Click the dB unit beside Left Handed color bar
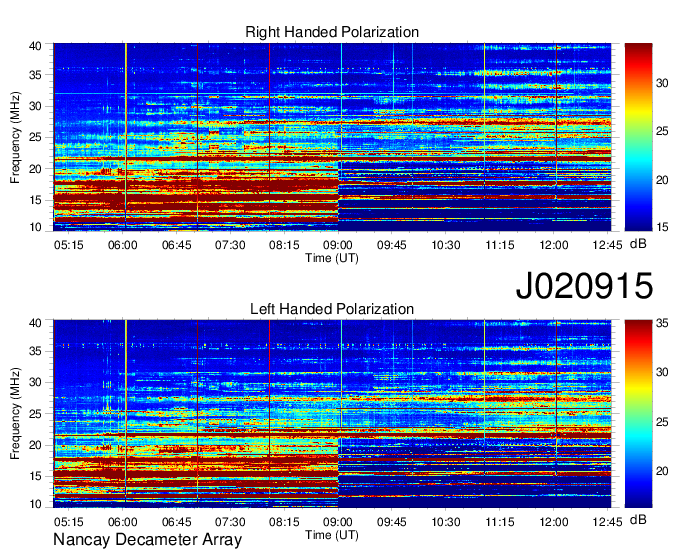 [638, 520]
